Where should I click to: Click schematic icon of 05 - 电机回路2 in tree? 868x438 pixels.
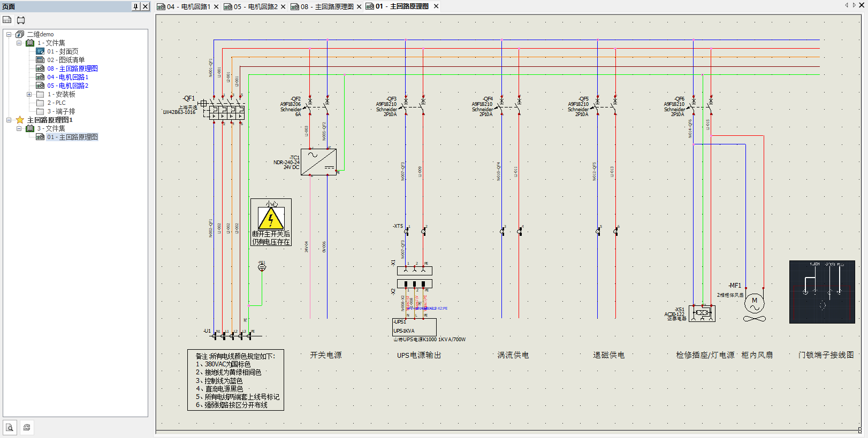click(40, 86)
